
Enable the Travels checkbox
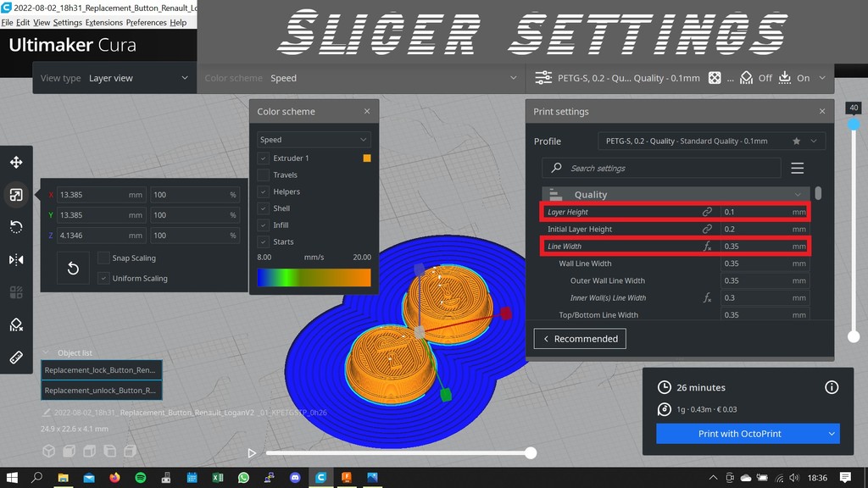pyautogui.click(x=264, y=175)
